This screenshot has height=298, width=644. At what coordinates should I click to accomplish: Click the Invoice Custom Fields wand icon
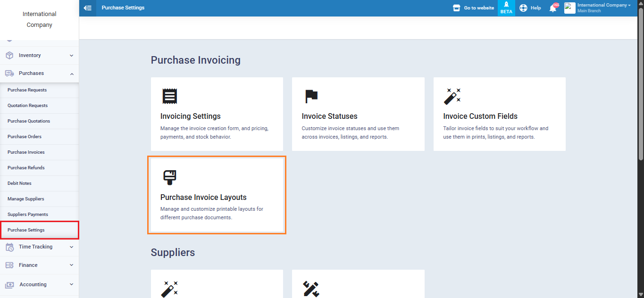point(452,96)
